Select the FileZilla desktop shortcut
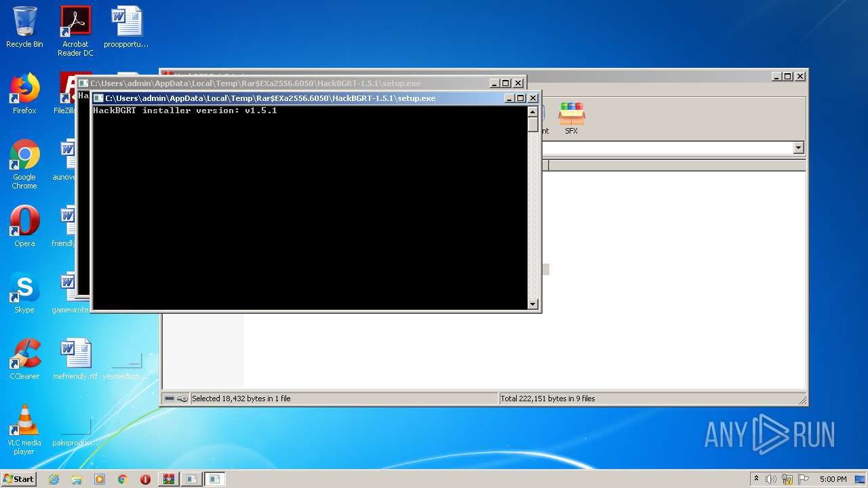The image size is (868, 488). pos(64,94)
